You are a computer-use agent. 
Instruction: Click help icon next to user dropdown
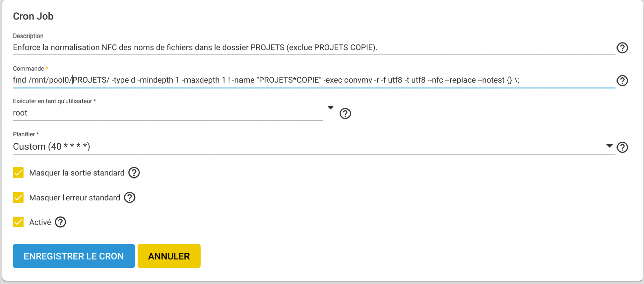[345, 114]
